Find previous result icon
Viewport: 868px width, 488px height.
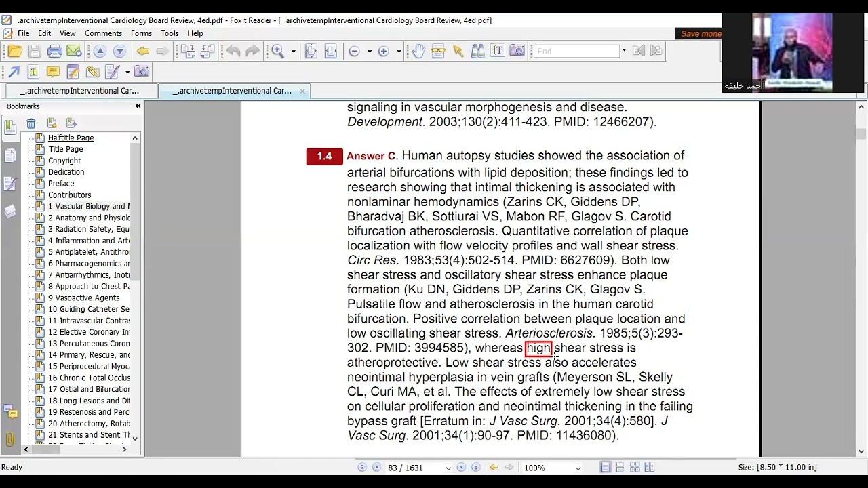point(638,52)
